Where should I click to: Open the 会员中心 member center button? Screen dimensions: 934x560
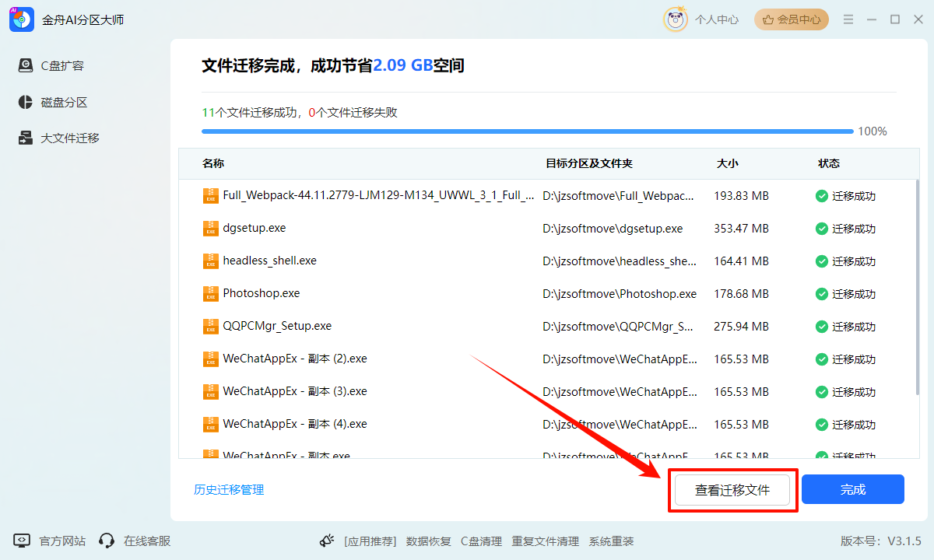pos(792,19)
